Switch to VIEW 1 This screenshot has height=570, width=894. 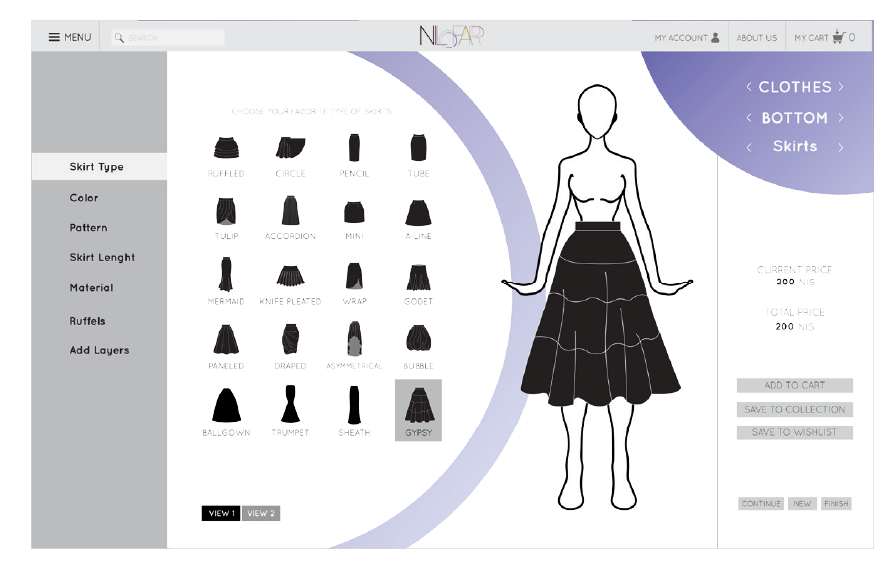pos(221,513)
